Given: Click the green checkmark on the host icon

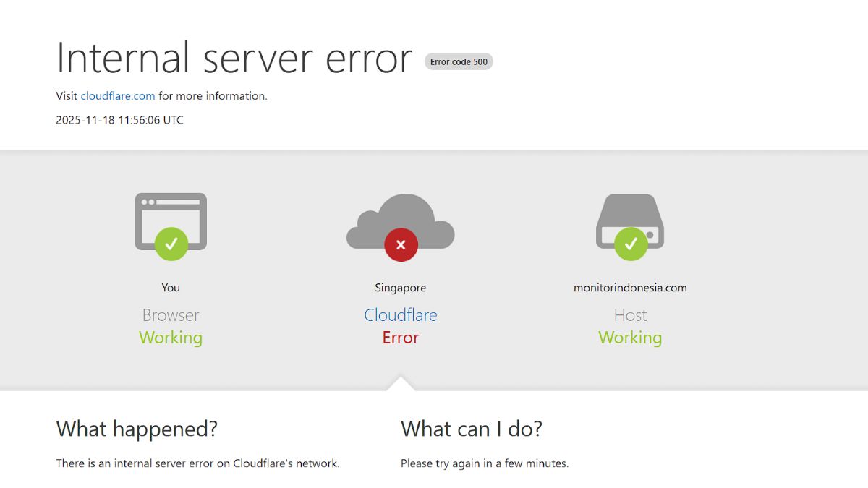Looking at the screenshot, I should click(631, 244).
